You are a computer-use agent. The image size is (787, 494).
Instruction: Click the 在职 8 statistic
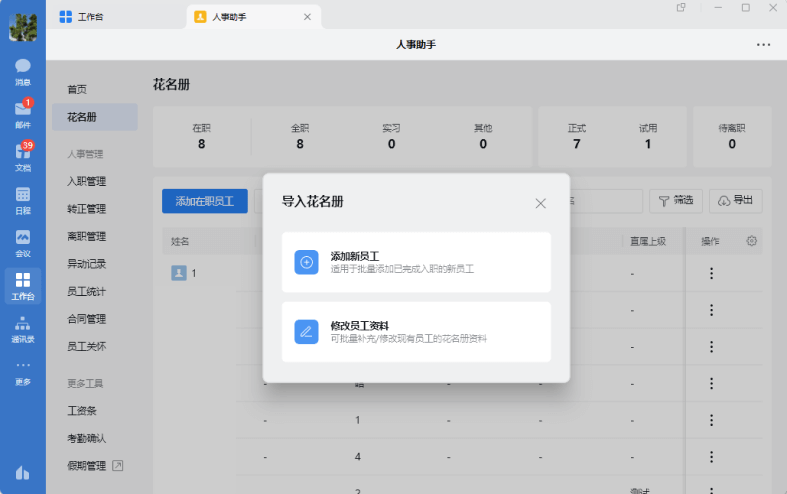[x=201, y=137]
